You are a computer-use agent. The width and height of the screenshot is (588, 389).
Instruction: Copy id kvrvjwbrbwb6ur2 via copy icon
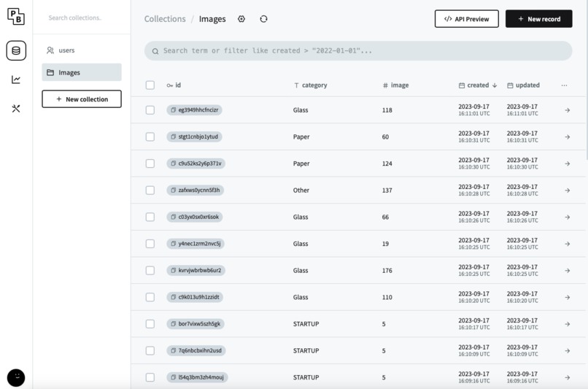pyautogui.click(x=173, y=271)
